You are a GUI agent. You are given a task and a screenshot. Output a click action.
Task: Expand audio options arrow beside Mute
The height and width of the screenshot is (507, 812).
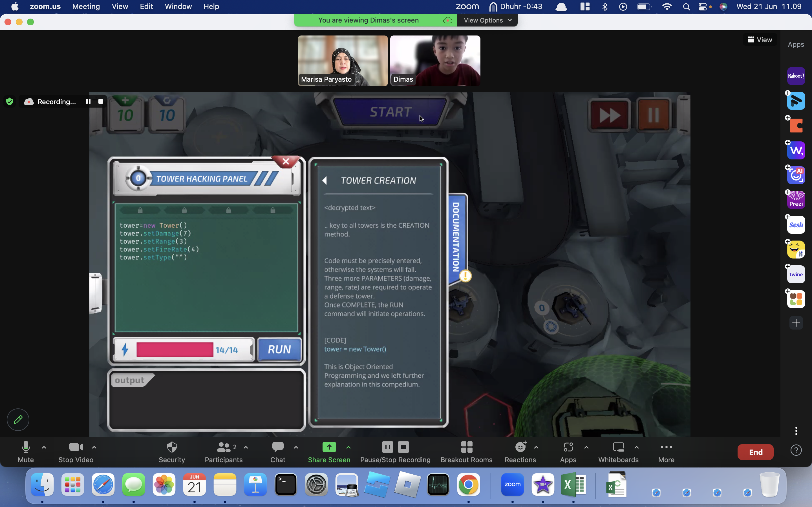tap(44, 447)
